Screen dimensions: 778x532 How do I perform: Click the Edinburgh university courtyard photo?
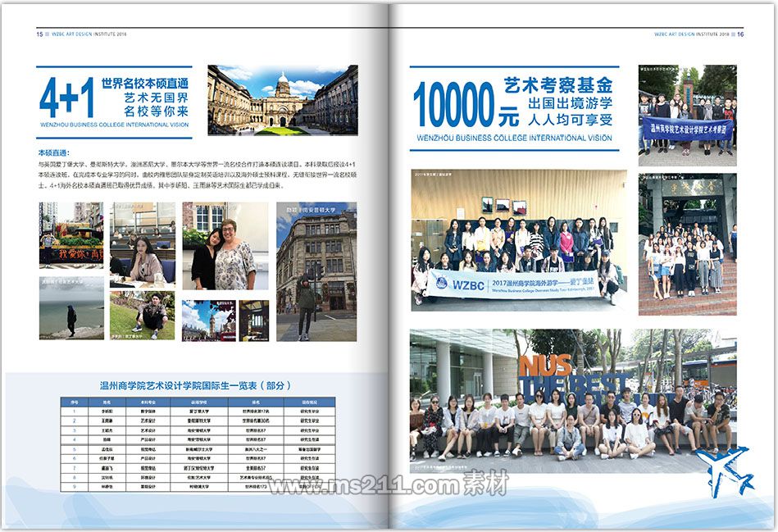click(x=282, y=100)
